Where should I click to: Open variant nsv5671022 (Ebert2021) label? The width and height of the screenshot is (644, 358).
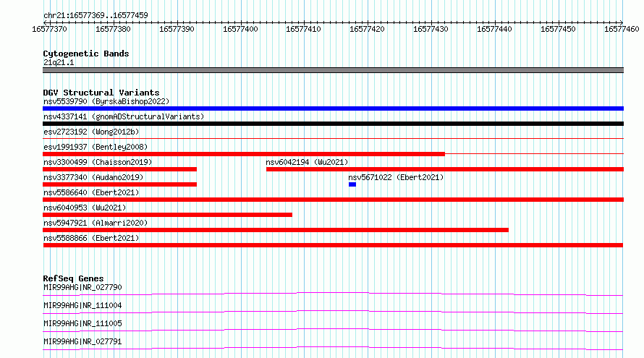pyautogui.click(x=396, y=177)
